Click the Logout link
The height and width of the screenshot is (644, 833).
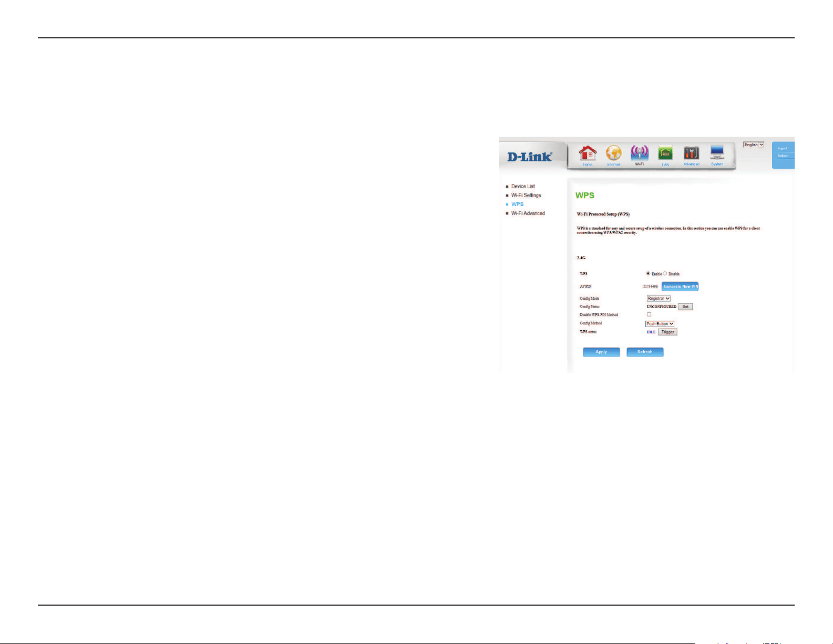(x=783, y=148)
